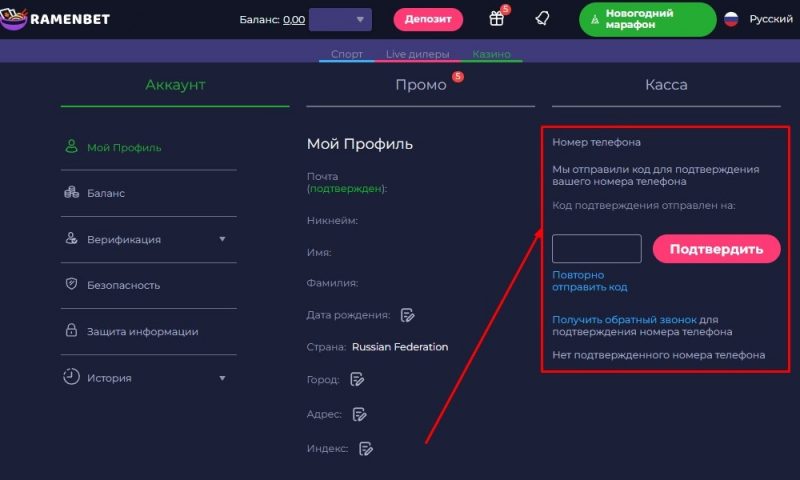Switch to the Промо tab
The image size is (800, 480).
pos(420,85)
